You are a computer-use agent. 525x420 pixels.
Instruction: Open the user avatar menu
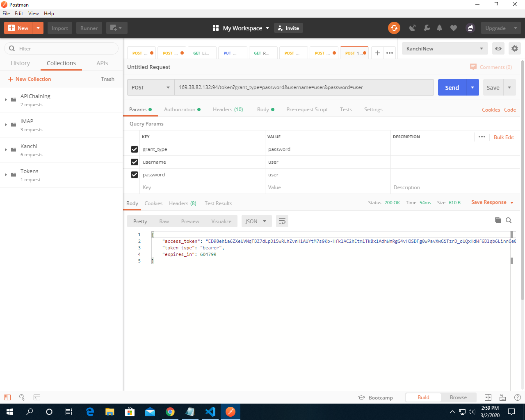coord(470,28)
